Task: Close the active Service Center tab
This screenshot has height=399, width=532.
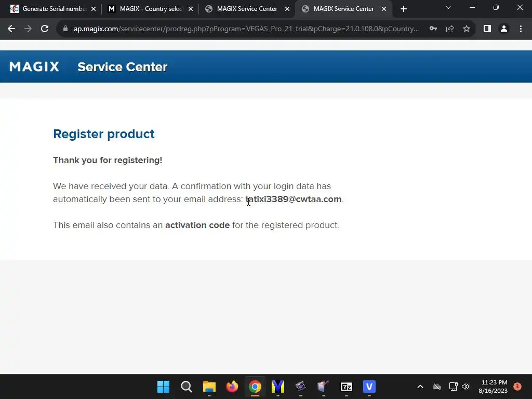Action: click(384, 9)
